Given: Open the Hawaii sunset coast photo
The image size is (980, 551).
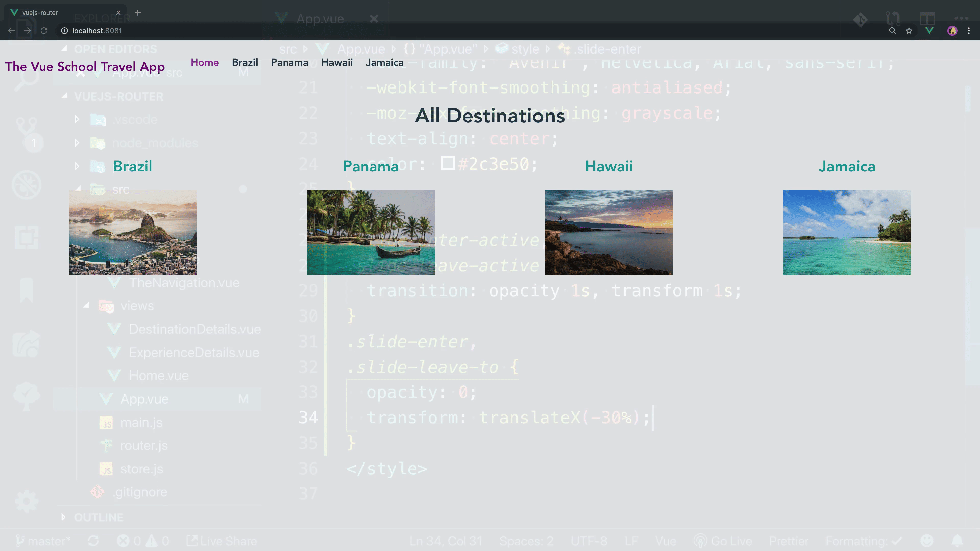Looking at the screenshot, I should pos(609,232).
